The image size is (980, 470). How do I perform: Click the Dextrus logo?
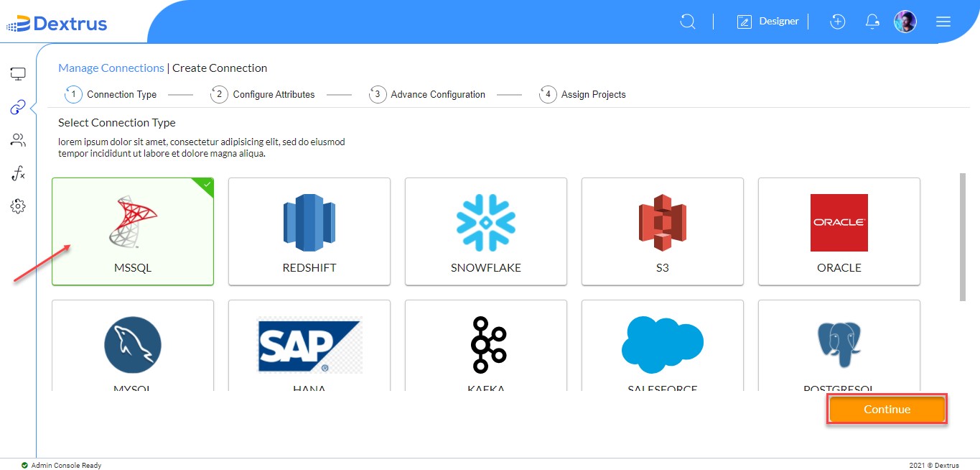(57, 24)
